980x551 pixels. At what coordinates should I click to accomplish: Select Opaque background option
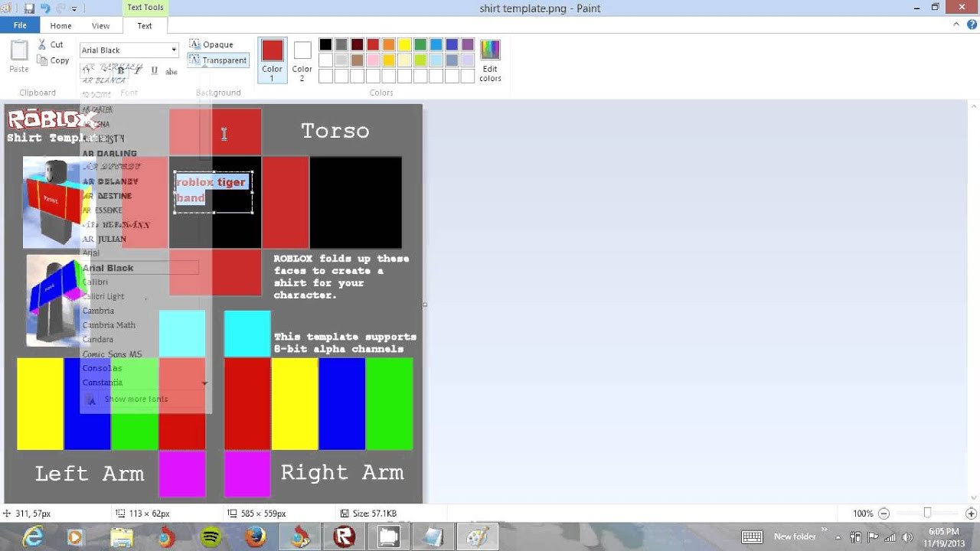click(x=211, y=44)
